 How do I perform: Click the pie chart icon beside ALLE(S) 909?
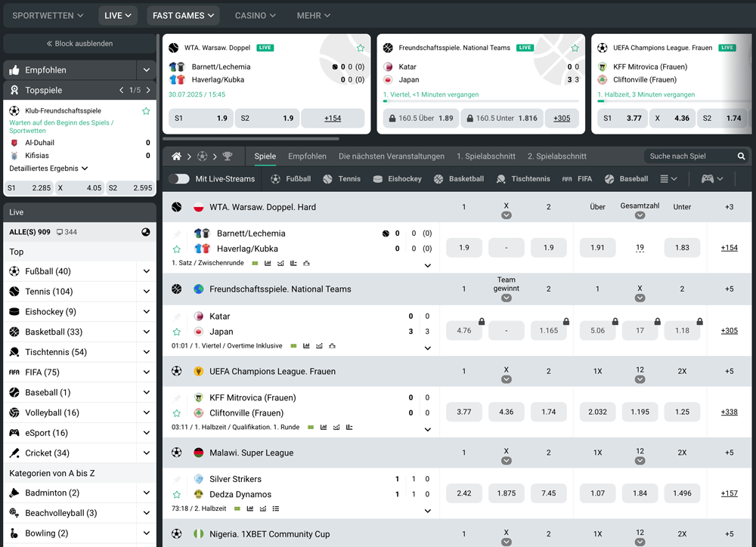[x=146, y=232]
